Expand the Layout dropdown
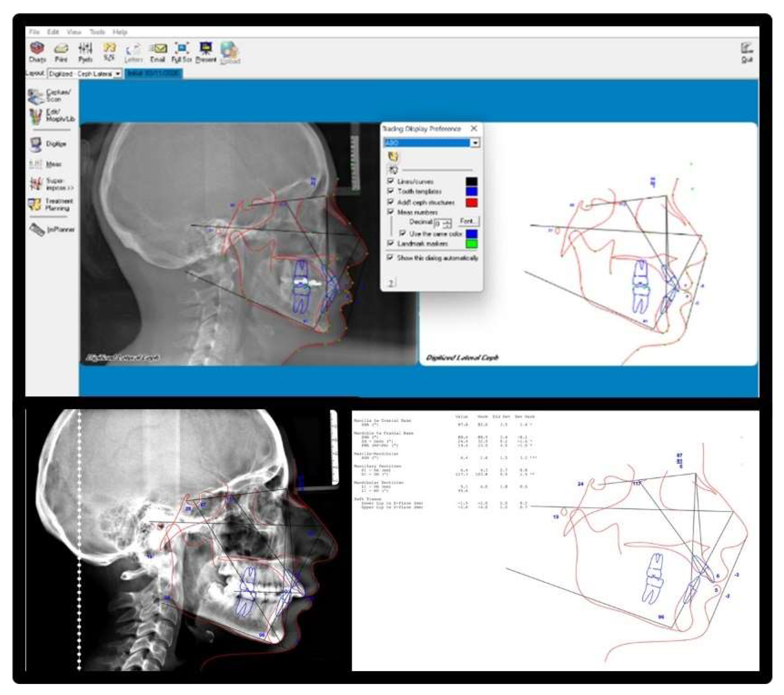This screenshot has height=695, width=784. point(118,74)
